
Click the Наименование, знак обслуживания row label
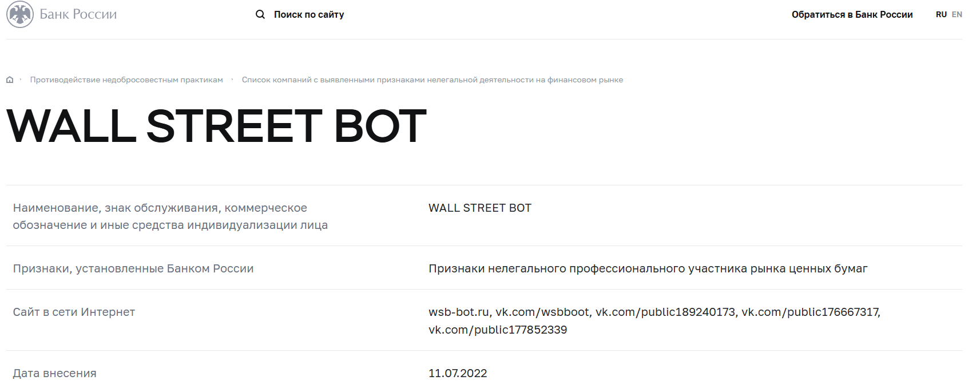click(170, 216)
